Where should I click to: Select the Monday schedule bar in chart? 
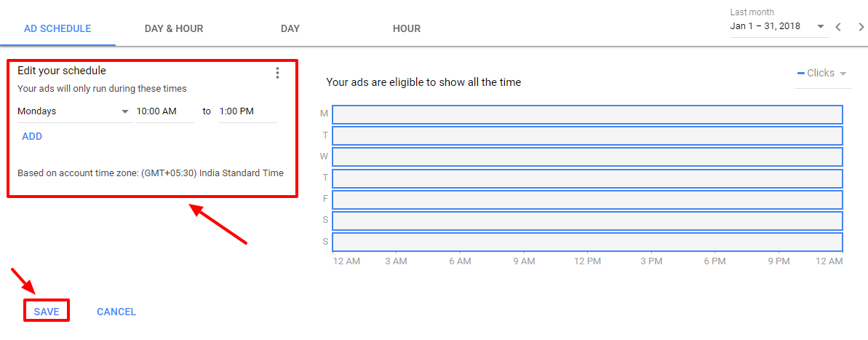pos(587,114)
